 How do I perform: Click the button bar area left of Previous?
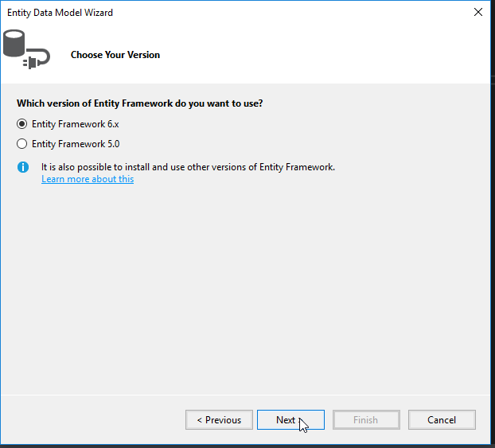(x=95, y=419)
